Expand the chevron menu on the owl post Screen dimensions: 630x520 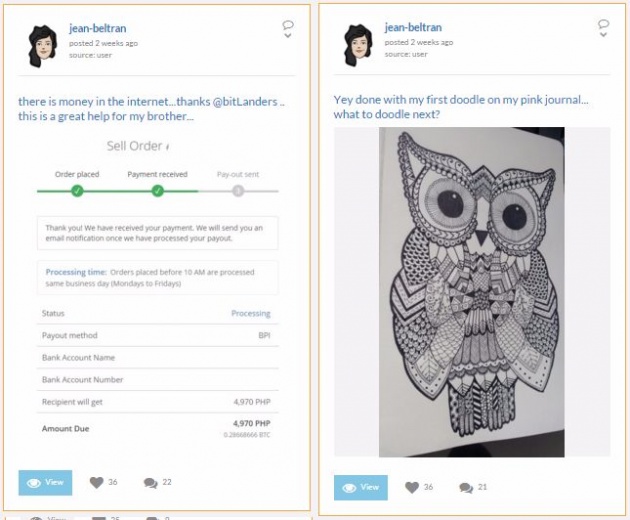(603, 35)
